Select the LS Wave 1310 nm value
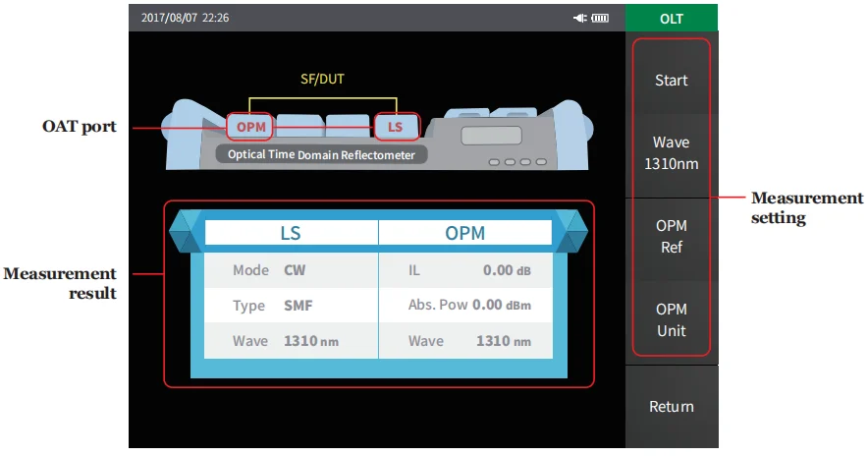 point(311,341)
